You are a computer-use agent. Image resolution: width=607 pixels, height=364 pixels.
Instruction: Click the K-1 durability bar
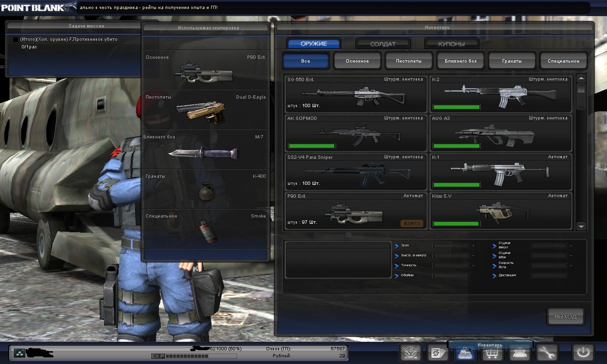[457, 185]
